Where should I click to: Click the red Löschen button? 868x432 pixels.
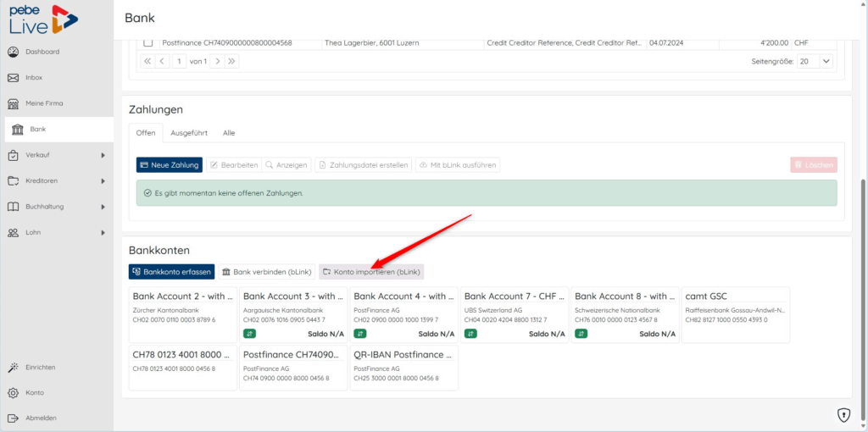[814, 165]
